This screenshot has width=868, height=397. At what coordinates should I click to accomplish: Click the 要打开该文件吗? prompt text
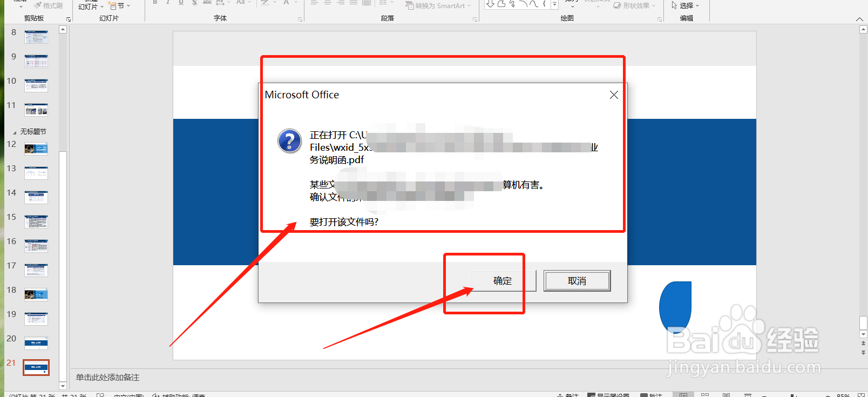pos(344,222)
